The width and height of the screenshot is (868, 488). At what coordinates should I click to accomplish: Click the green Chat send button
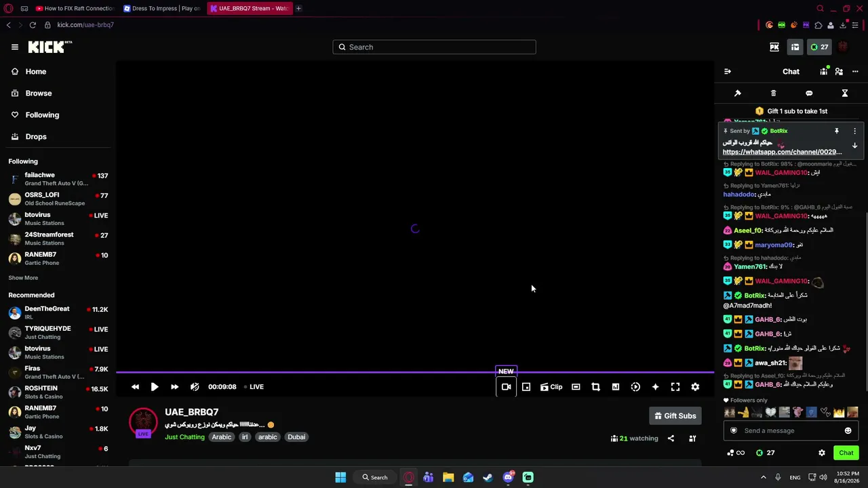pos(846,453)
